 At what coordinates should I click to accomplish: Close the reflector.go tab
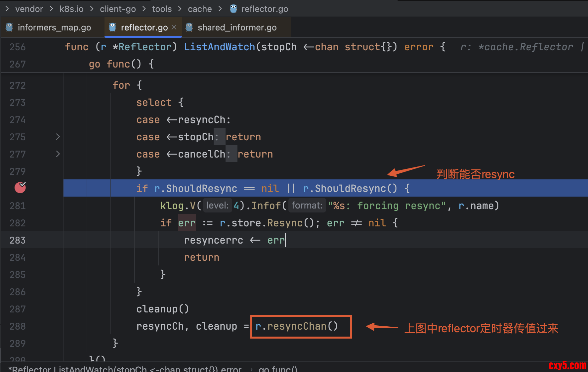[174, 27]
